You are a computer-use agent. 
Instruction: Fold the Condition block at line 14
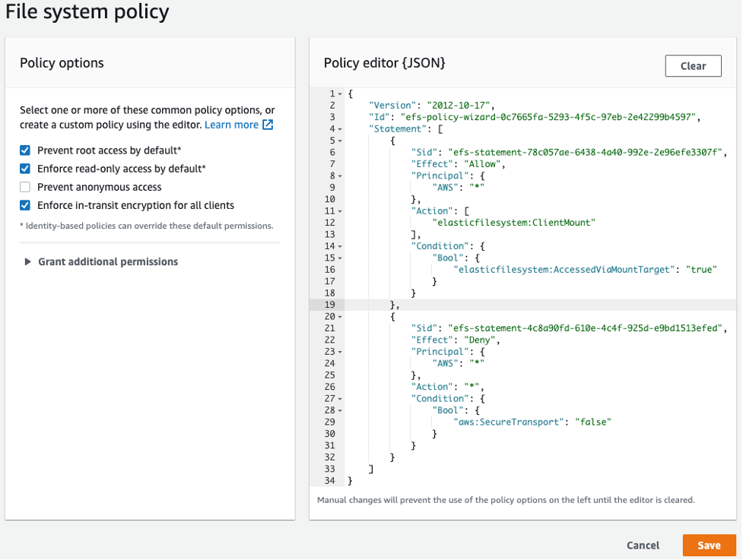[340, 247]
